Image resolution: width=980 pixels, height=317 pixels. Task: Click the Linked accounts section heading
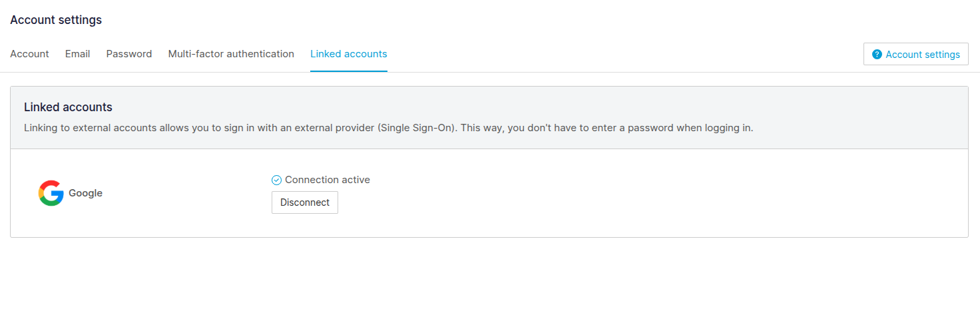click(x=68, y=107)
